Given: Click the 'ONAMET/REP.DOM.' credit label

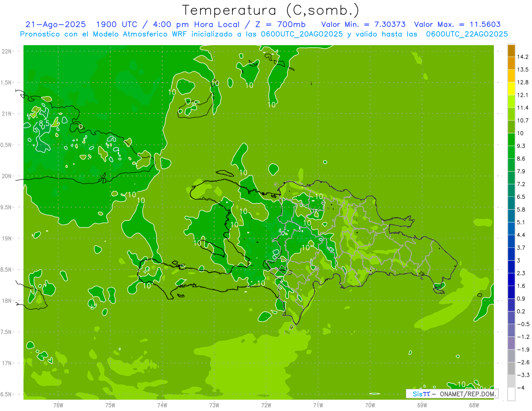Looking at the screenshot, I should [x=468, y=394].
